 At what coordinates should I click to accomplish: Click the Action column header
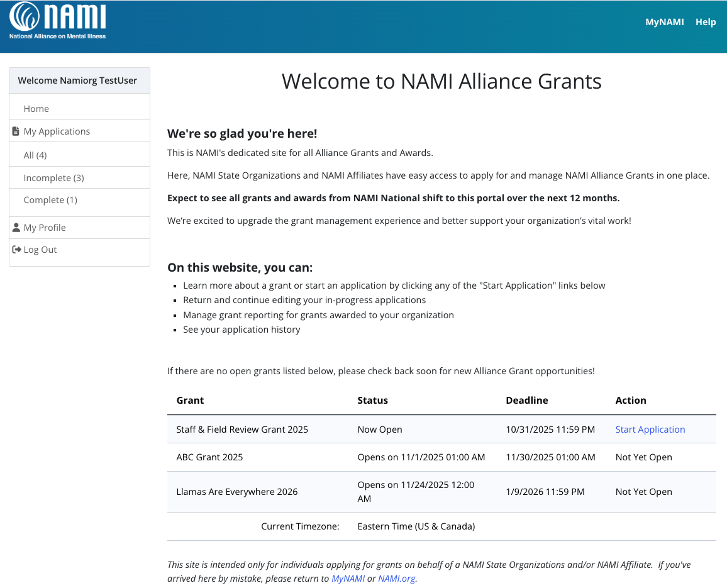[x=631, y=400]
